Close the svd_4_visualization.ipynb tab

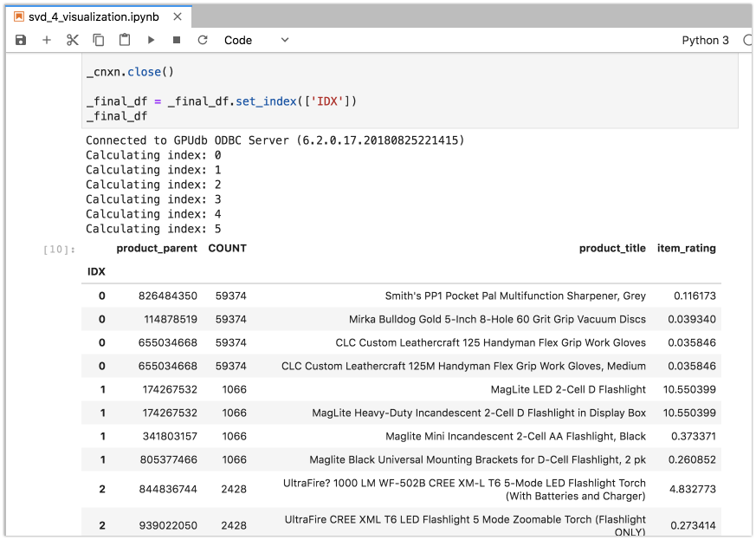coord(179,16)
